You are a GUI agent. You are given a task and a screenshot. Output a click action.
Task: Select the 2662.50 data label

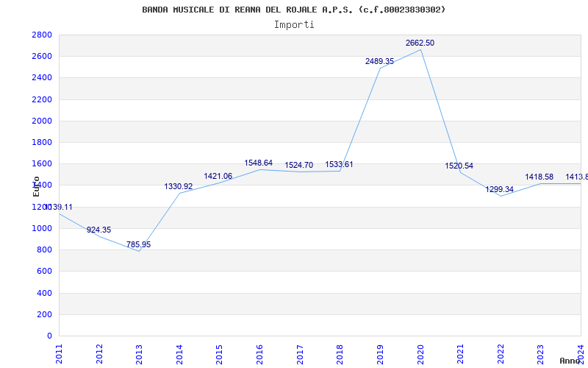(x=420, y=43)
